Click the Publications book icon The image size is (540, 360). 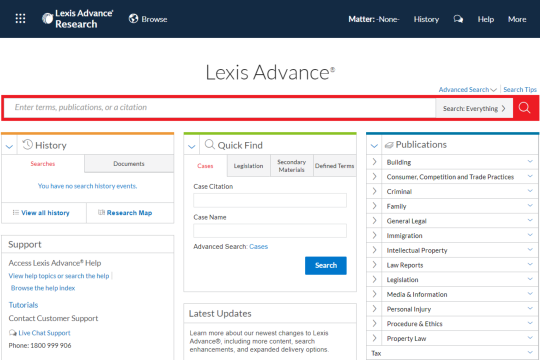point(389,145)
